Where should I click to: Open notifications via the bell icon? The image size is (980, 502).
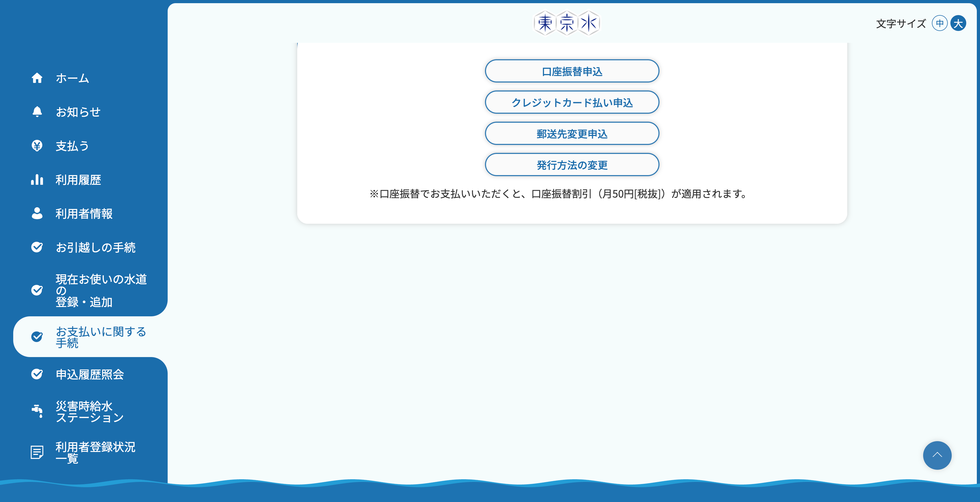[37, 112]
